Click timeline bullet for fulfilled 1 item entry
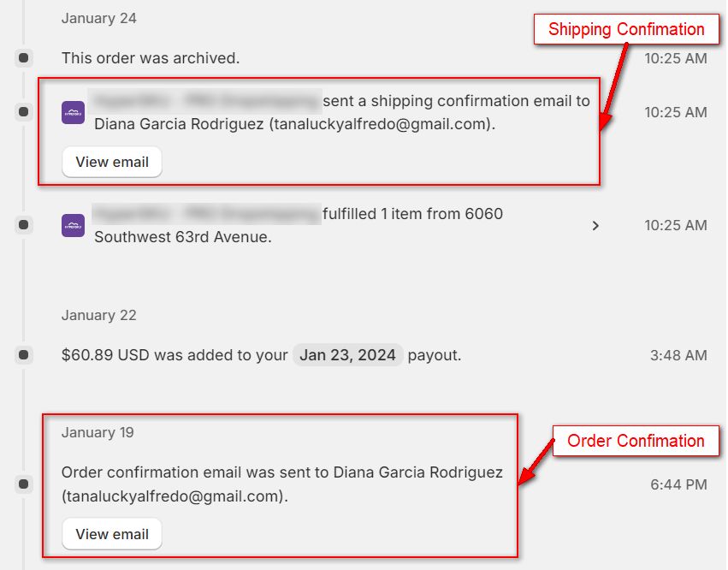This screenshot has height=570, width=728. click(24, 225)
